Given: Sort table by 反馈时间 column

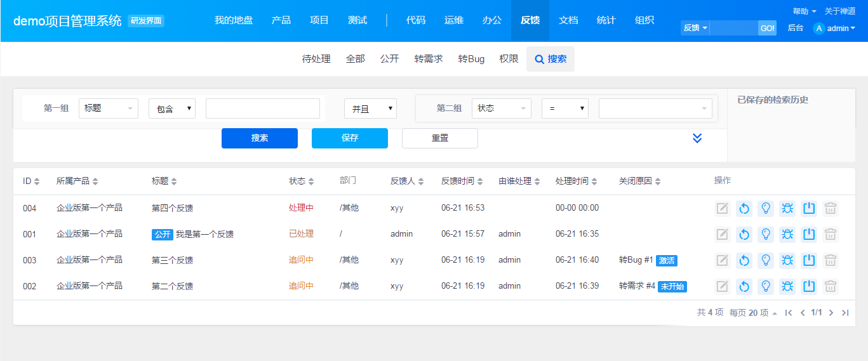Looking at the screenshot, I should coord(462,181).
